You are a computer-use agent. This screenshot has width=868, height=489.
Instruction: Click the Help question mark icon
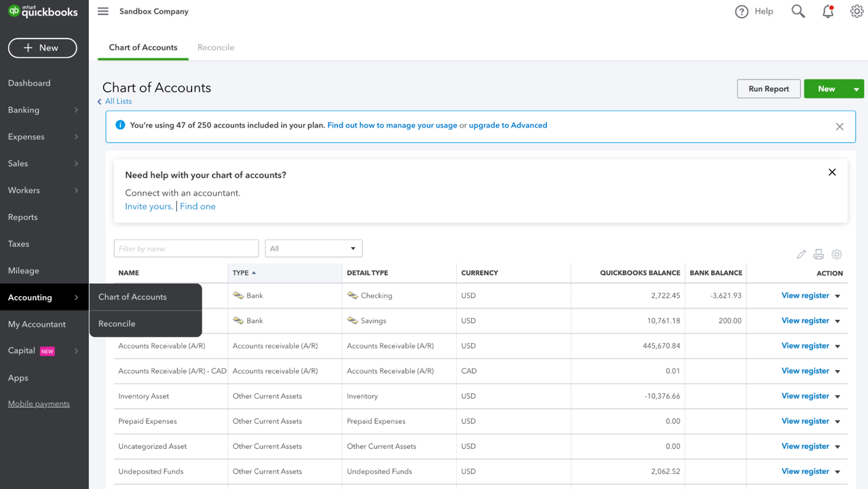pos(742,12)
